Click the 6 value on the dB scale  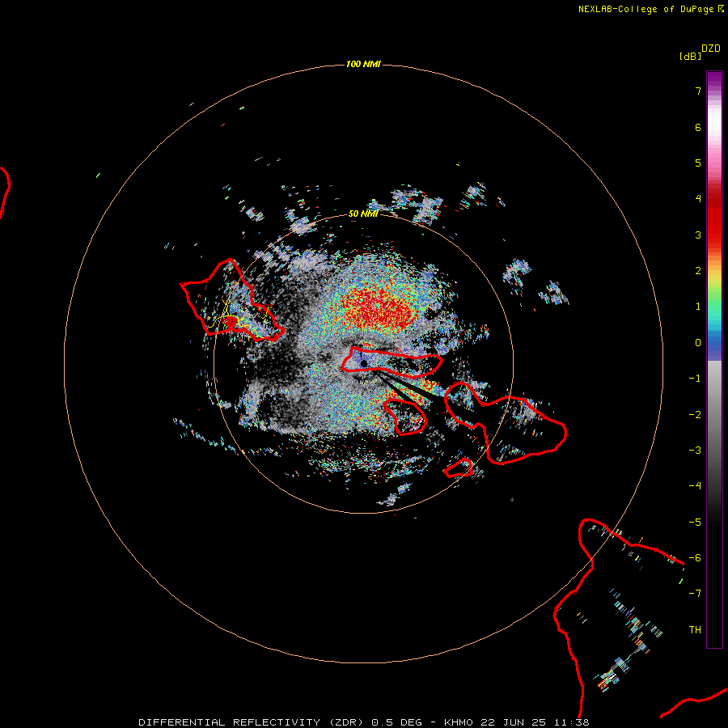698,127
